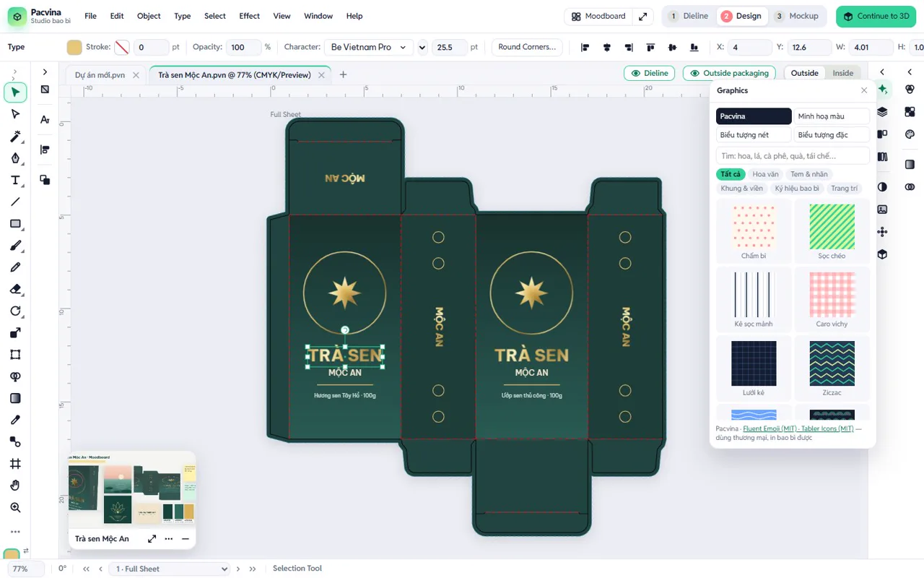924x578 pixels.
Task: Click the fill color swatch
Action: (74, 47)
